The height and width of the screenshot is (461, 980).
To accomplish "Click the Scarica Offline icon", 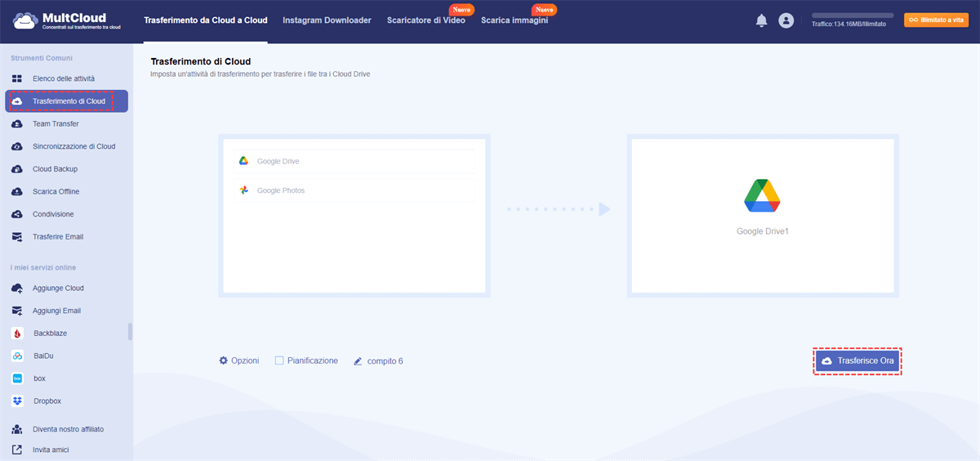I will coord(16,191).
